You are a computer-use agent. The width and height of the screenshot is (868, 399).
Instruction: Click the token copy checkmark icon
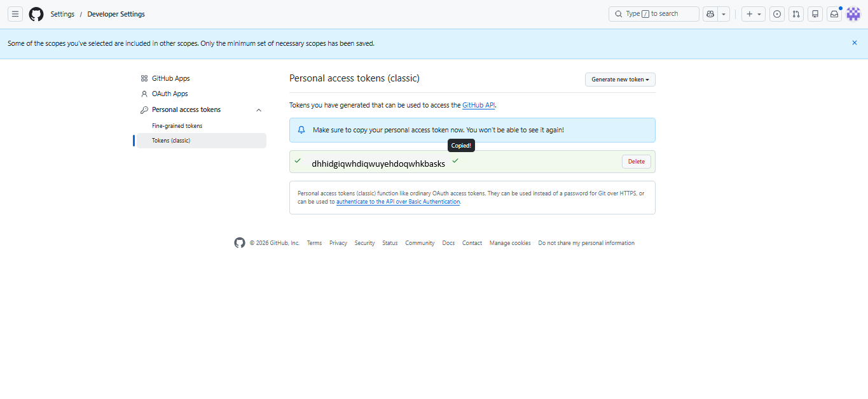click(x=455, y=161)
